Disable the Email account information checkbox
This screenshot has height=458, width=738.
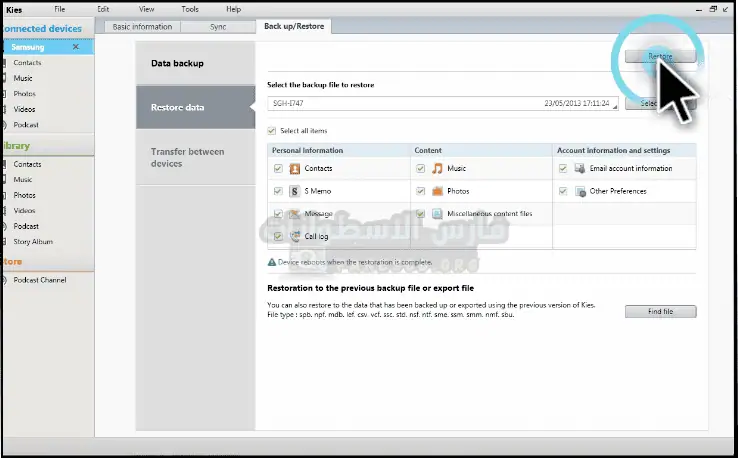pos(564,168)
